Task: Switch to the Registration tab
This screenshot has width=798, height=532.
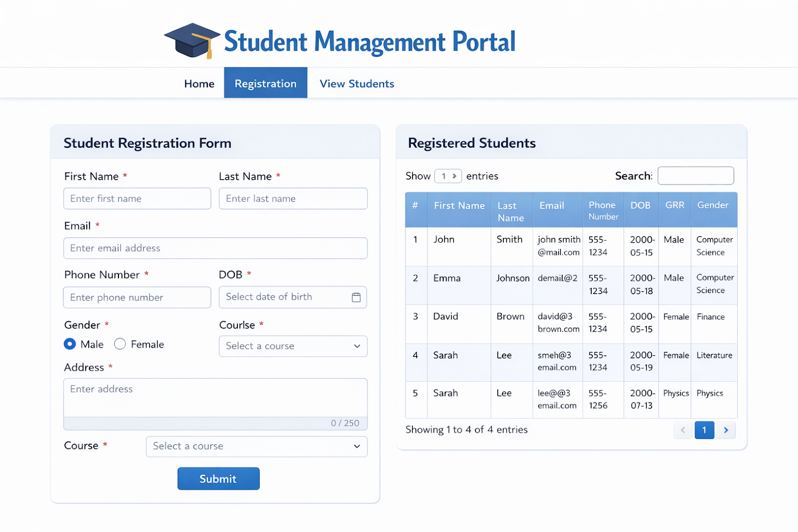Action: pyautogui.click(x=265, y=83)
